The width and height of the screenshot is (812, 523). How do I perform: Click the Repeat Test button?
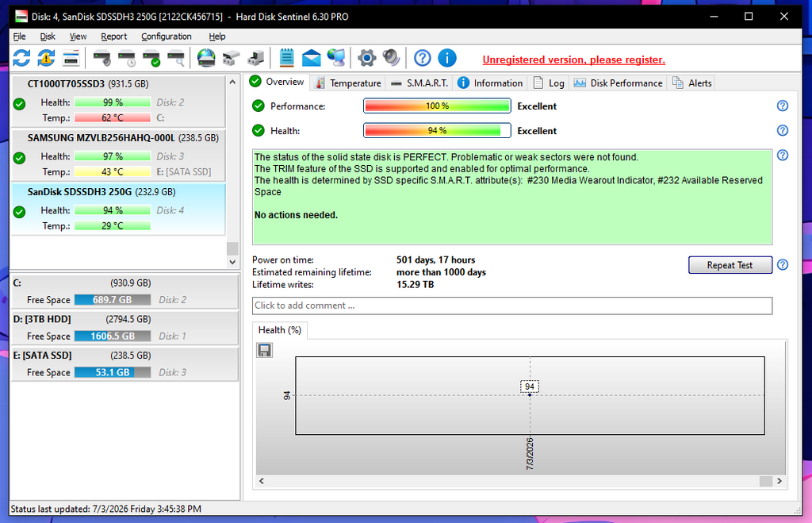[x=730, y=265]
